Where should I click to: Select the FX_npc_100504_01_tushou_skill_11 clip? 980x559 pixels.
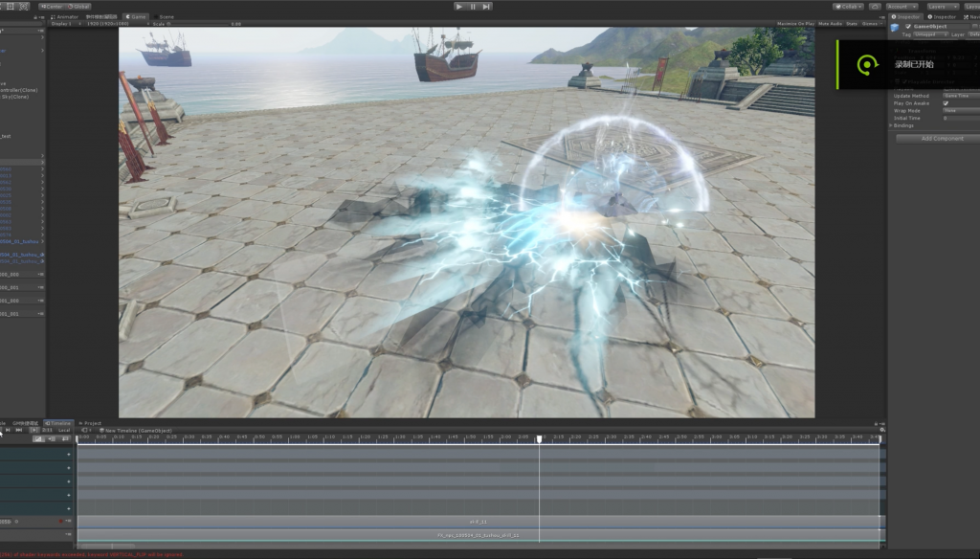(479, 535)
